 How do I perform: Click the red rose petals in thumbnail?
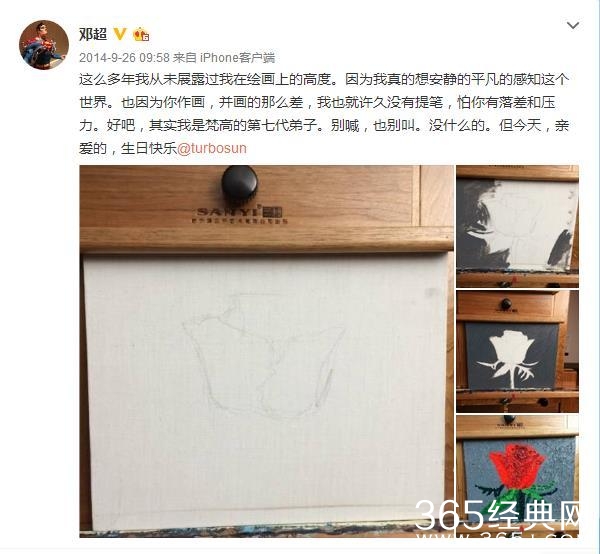click(x=517, y=464)
